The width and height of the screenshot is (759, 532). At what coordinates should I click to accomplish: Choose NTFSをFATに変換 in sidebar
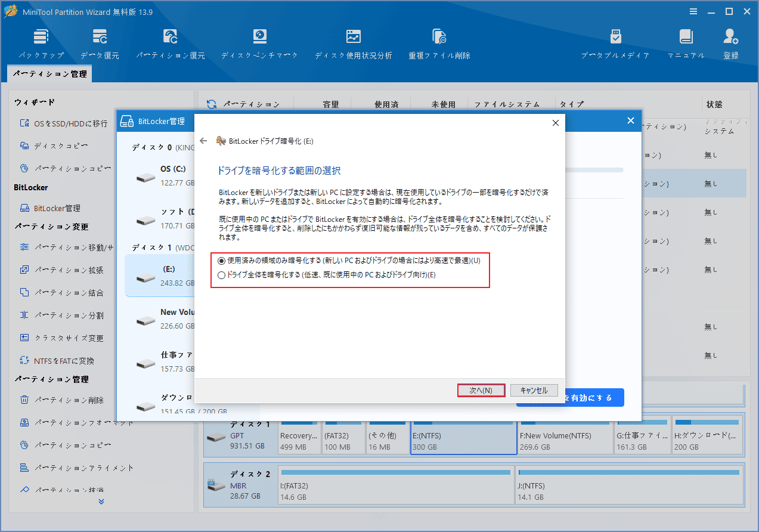(57, 361)
